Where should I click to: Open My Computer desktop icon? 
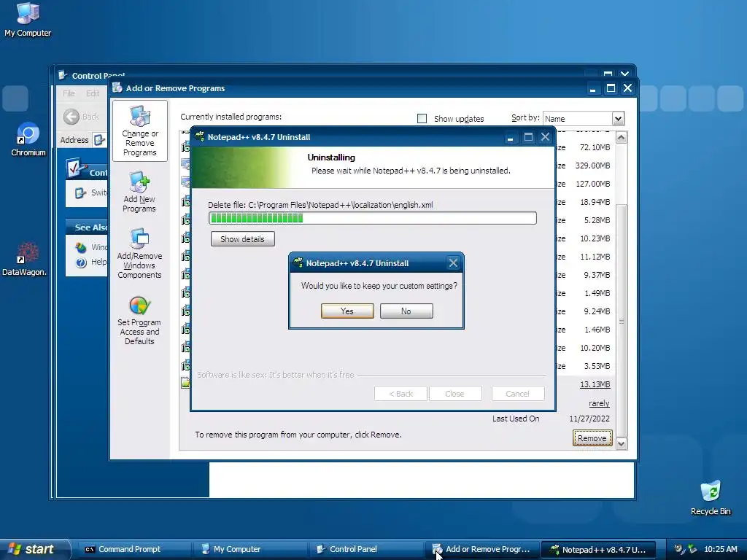click(x=28, y=20)
